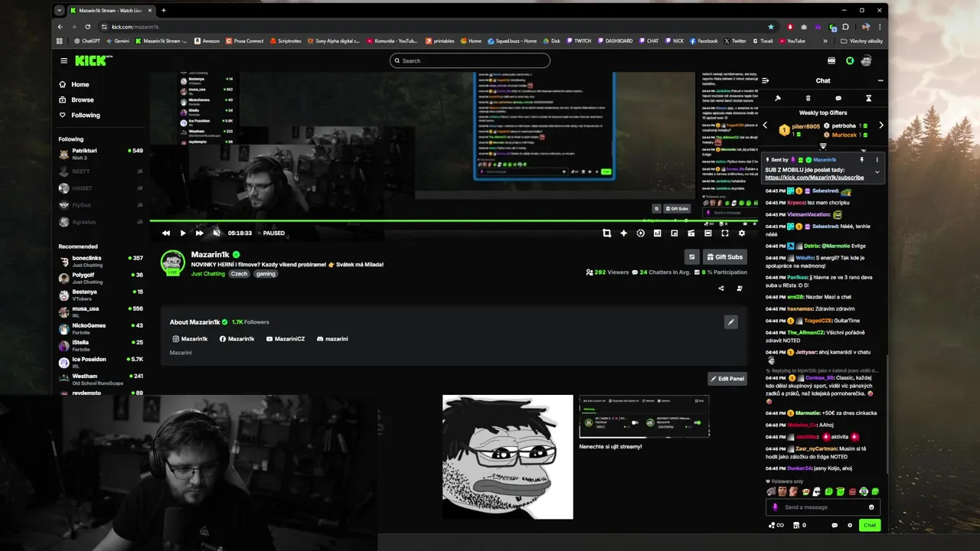Send message with Chat button
Screen dimensions: 980x551
point(870,525)
